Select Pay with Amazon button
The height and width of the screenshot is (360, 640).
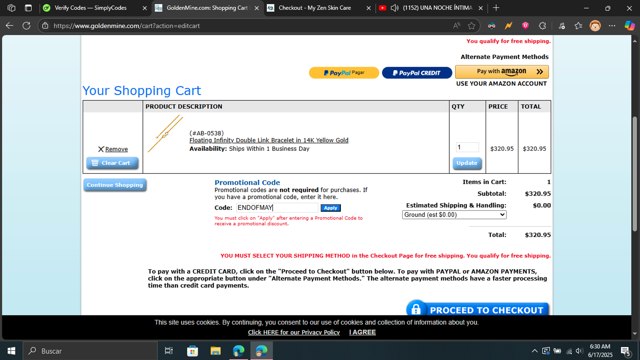pyautogui.click(x=502, y=71)
